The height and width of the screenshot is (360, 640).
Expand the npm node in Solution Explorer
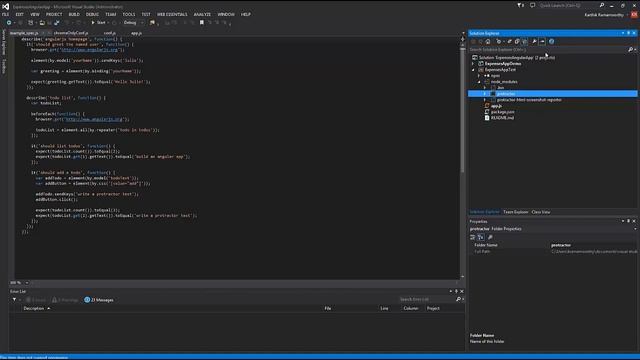(479, 76)
